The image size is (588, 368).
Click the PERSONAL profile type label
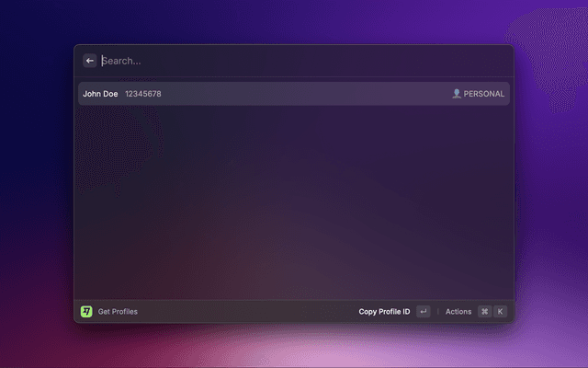484,94
